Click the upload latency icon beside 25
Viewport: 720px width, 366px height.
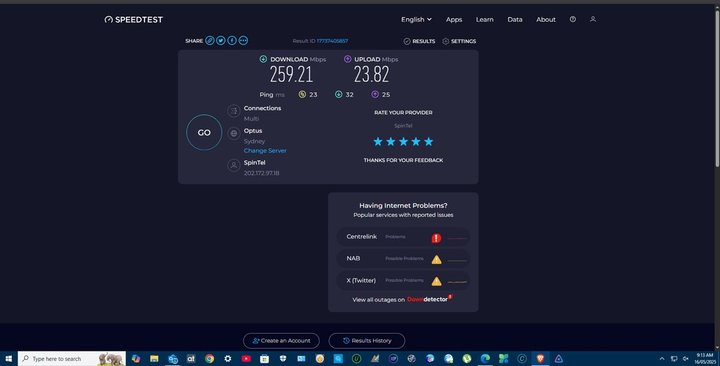point(375,94)
